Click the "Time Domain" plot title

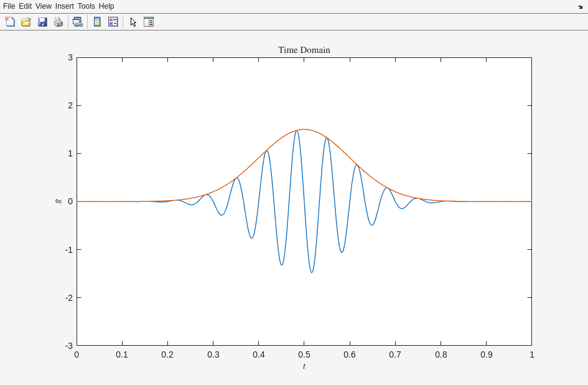pos(304,50)
